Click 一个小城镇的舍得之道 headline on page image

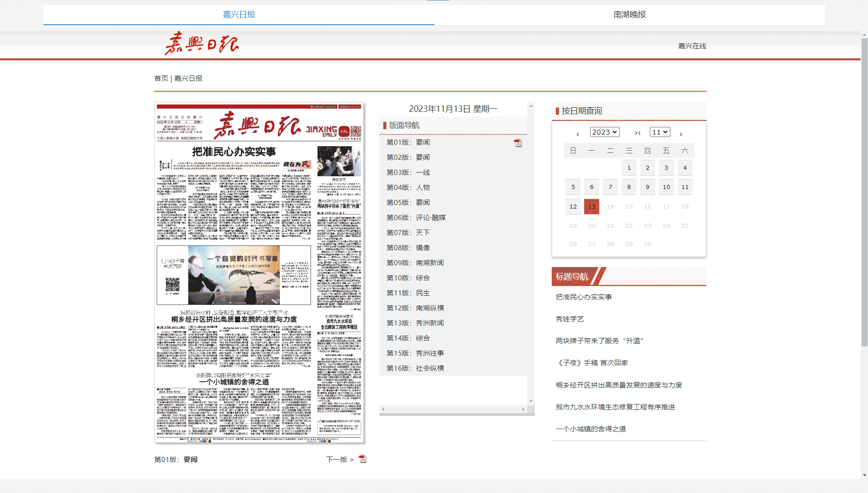tap(234, 382)
